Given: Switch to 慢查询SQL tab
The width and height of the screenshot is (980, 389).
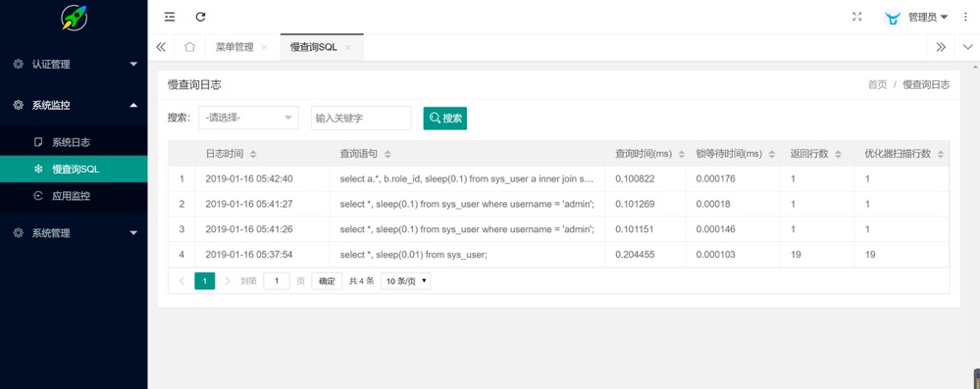Looking at the screenshot, I should point(313,47).
